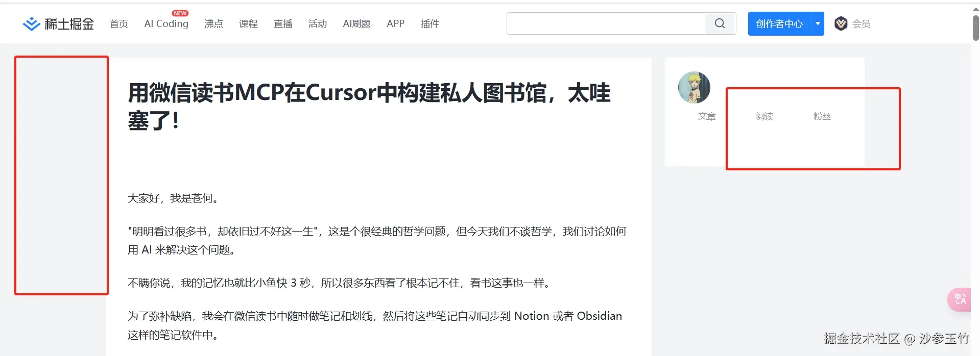This screenshot has width=980, height=356.
Task: Select 沸点 in the top navigation
Action: (213, 24)
